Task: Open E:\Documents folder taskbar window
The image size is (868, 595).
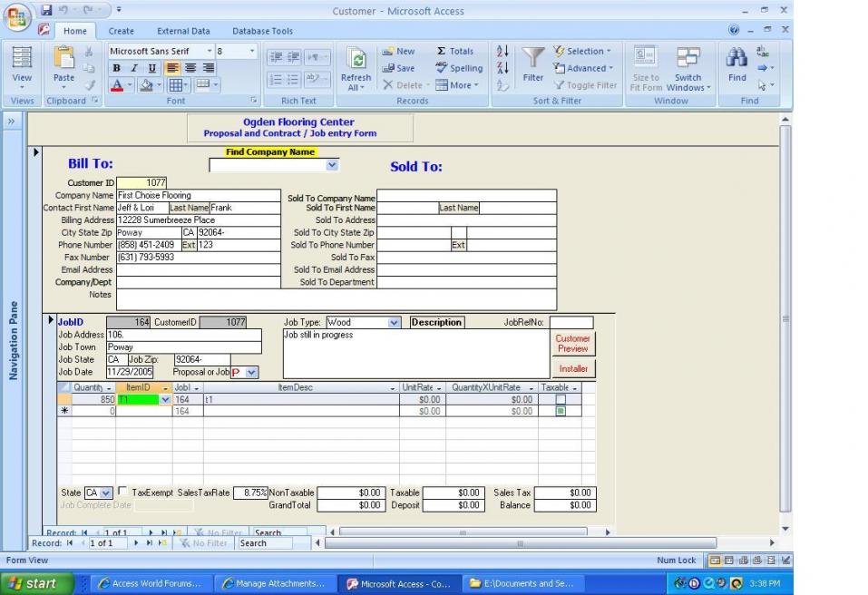Action: click(522, 583)
